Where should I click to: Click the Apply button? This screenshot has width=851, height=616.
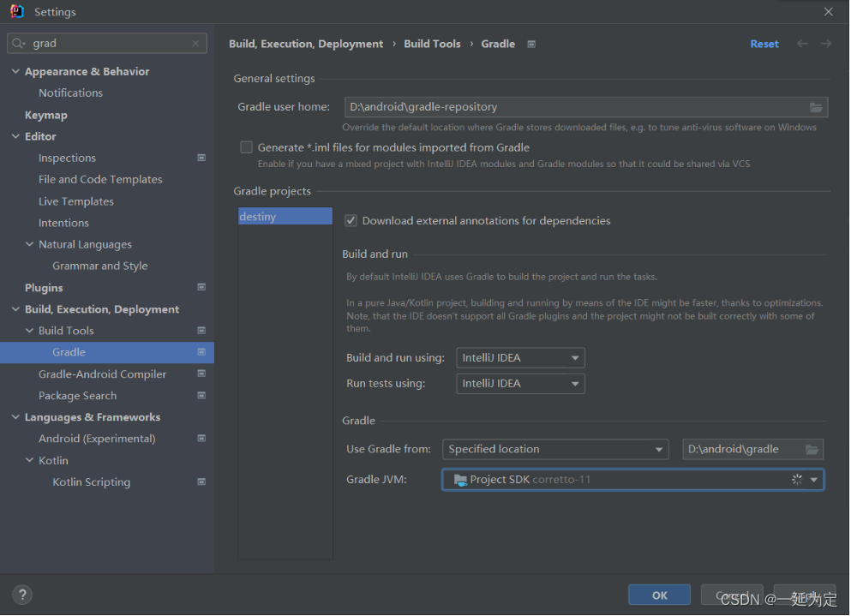[x=805, y=595]
